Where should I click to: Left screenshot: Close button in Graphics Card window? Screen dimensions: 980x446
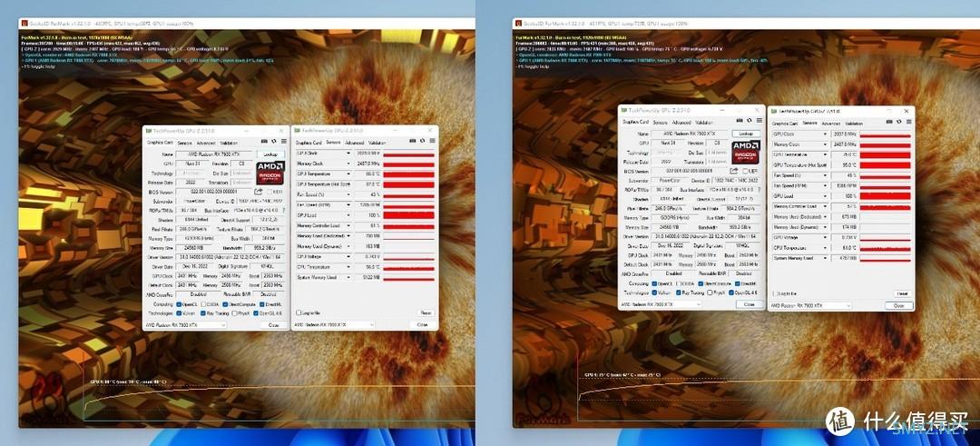coord(274,325)
